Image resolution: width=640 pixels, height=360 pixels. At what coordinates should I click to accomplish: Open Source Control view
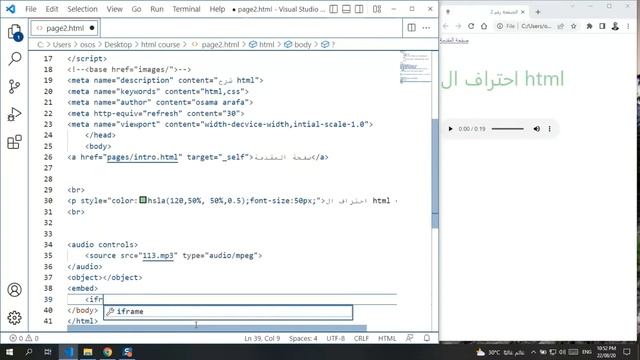(x=15, y=87)
